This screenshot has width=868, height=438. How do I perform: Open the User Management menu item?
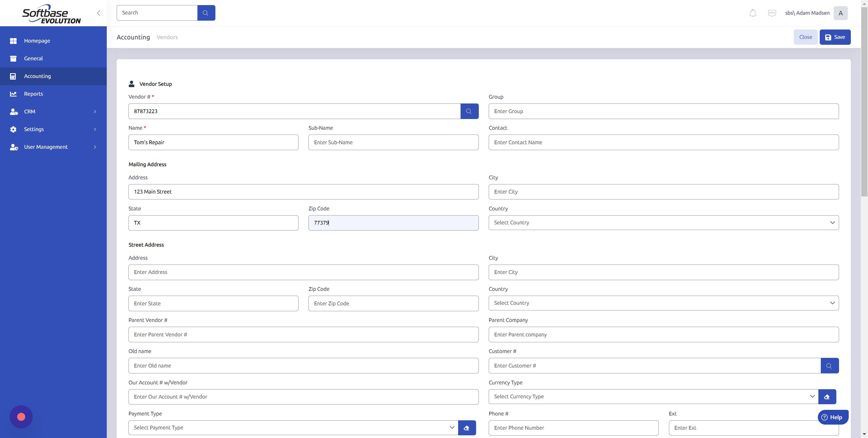click(x=46, y=147)
